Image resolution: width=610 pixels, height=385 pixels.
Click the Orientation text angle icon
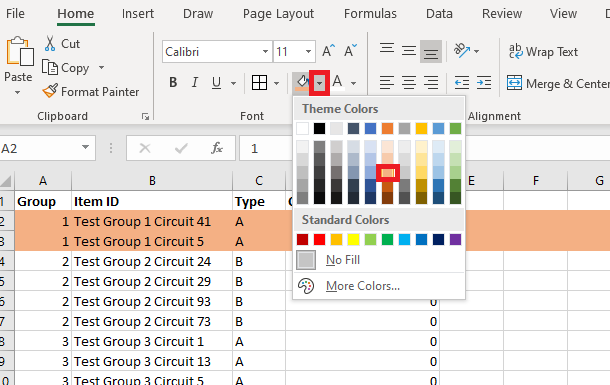point(462,51)
